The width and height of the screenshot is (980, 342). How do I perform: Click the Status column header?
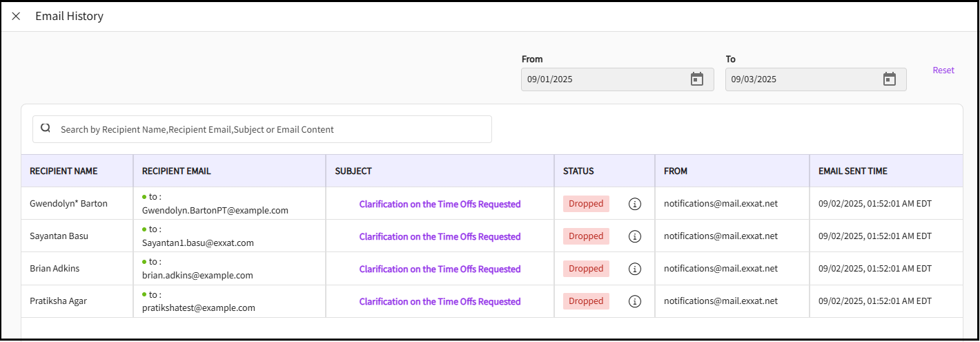pyautogui.click(x=578, y=171)
